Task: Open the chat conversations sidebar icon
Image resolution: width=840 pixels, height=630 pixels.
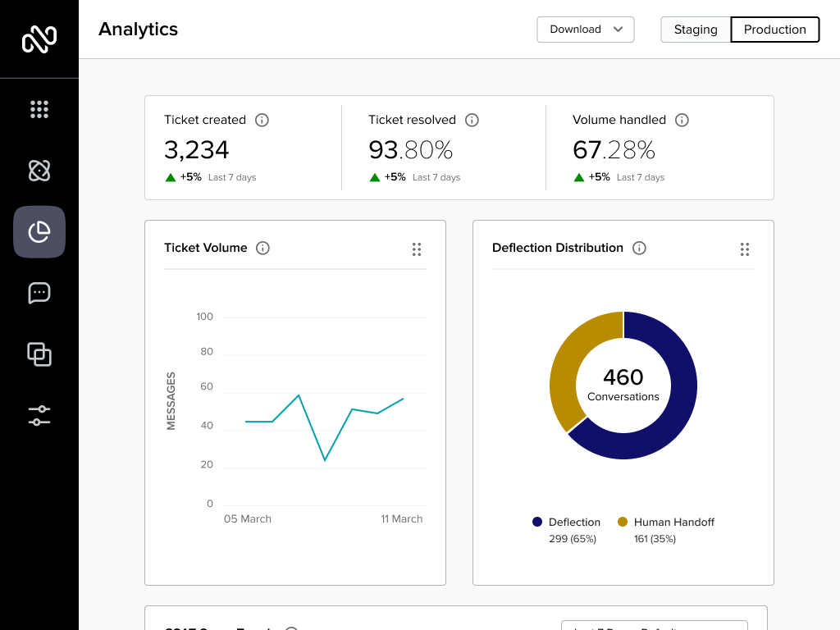Action: pos(39,293)
